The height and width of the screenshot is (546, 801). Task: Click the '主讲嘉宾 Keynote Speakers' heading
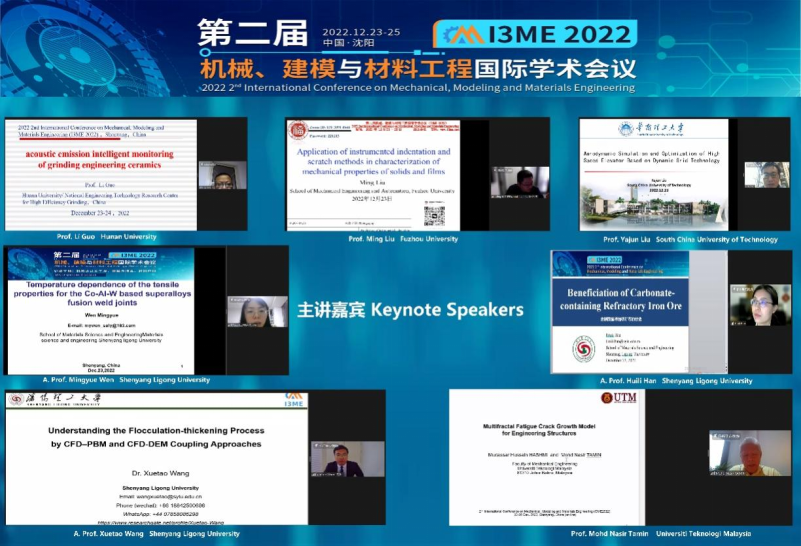[410, 310]
